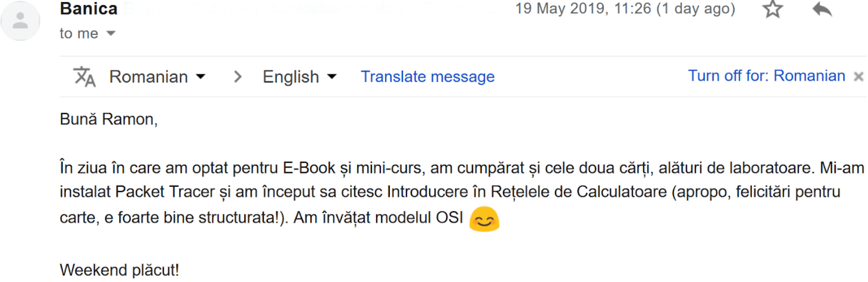Image resolution: width=868 pixels, height=282 pixels.
Task: Open the English target language dropdown
Action: (x=299, y=77)
